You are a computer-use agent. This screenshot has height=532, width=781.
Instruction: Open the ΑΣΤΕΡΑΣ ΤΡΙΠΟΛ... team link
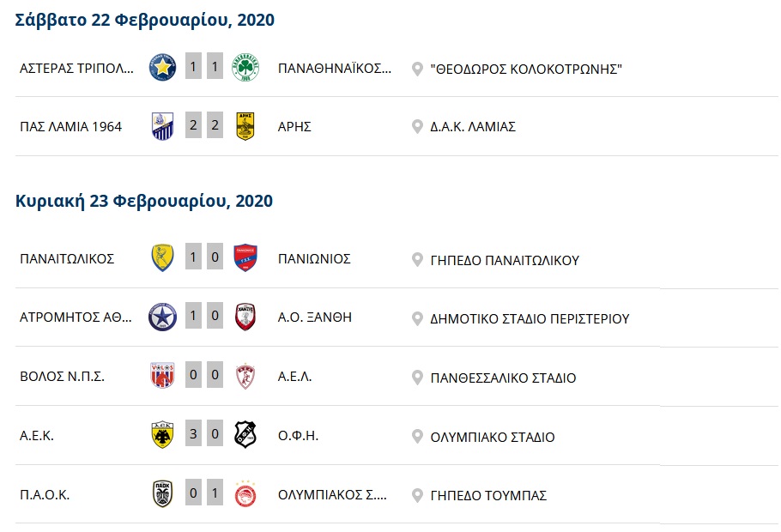coord(77,68)
